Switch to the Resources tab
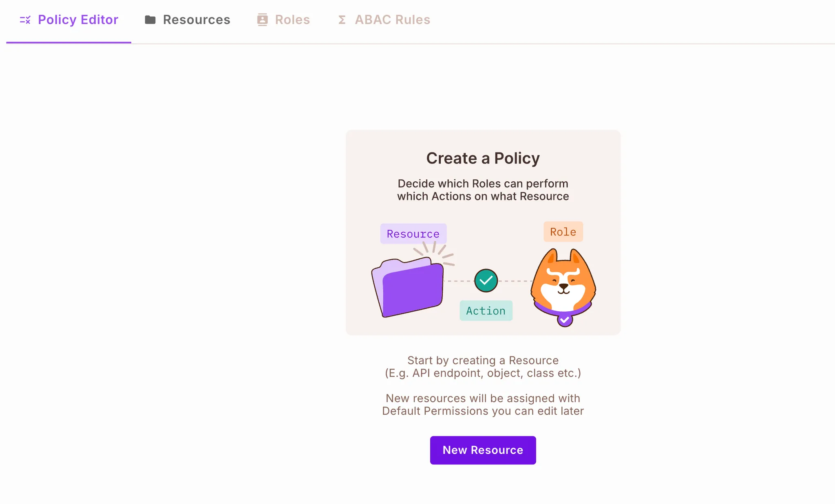835x504 pixels. pyautogui.click(x=197, y=20)
